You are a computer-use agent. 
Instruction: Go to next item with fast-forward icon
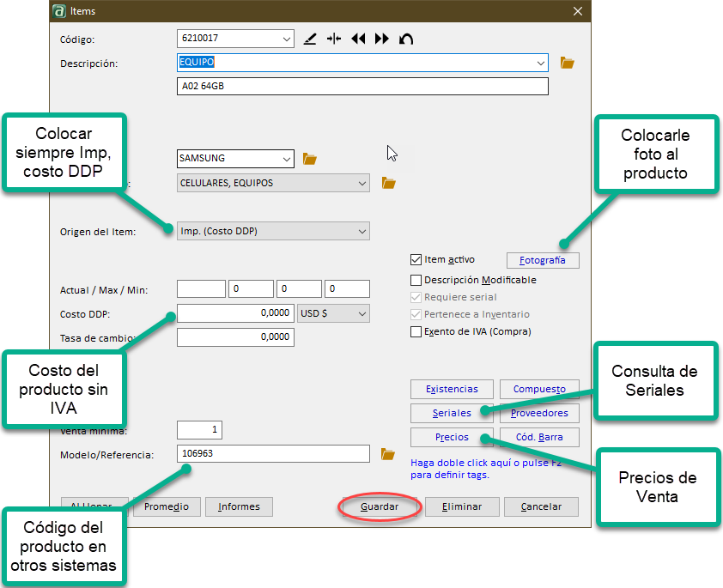382,39
